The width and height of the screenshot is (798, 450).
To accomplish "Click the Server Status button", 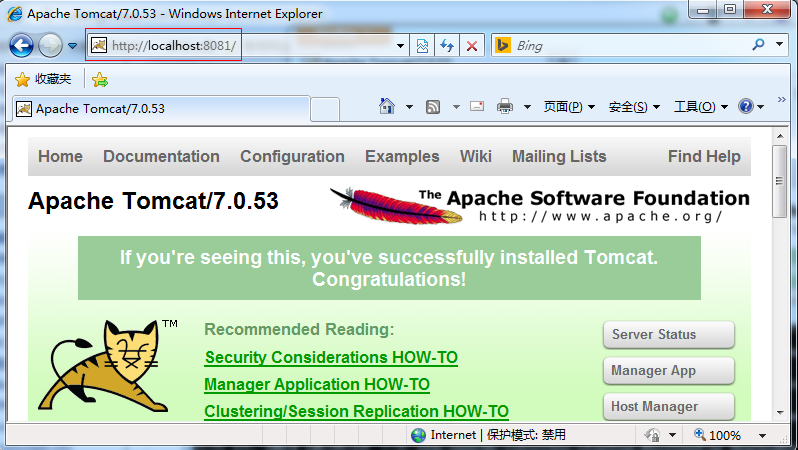I will tap(669, 334).
